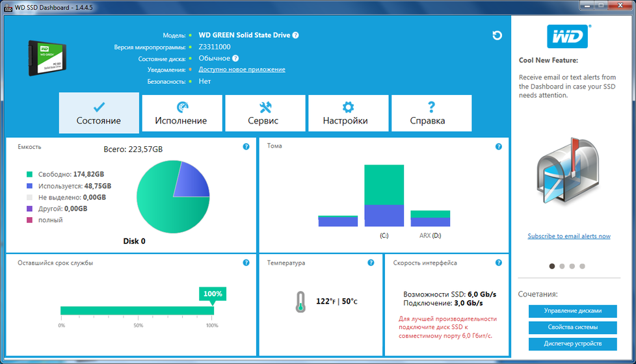This screenshot has width=636, height=364.
Task: Open the Сервис tab
Action: pos(265,114)
